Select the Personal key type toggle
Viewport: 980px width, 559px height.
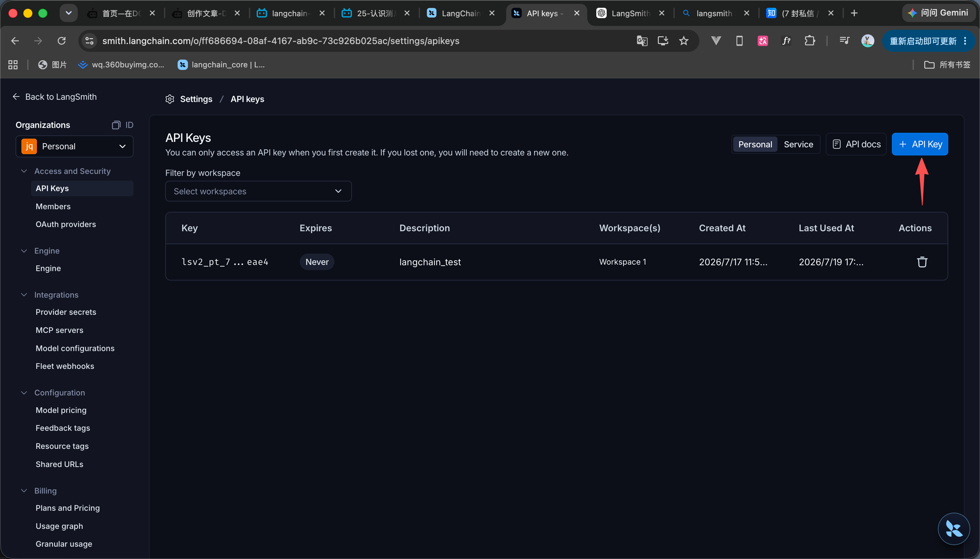(x=755, y=144)
